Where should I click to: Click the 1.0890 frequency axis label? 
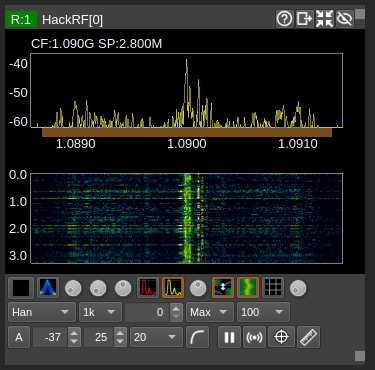[76, 144]
